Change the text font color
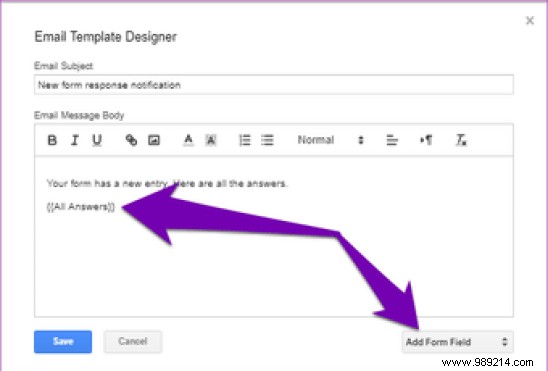The width and height of the screenshot is (548, 371). tap(188, 140)
